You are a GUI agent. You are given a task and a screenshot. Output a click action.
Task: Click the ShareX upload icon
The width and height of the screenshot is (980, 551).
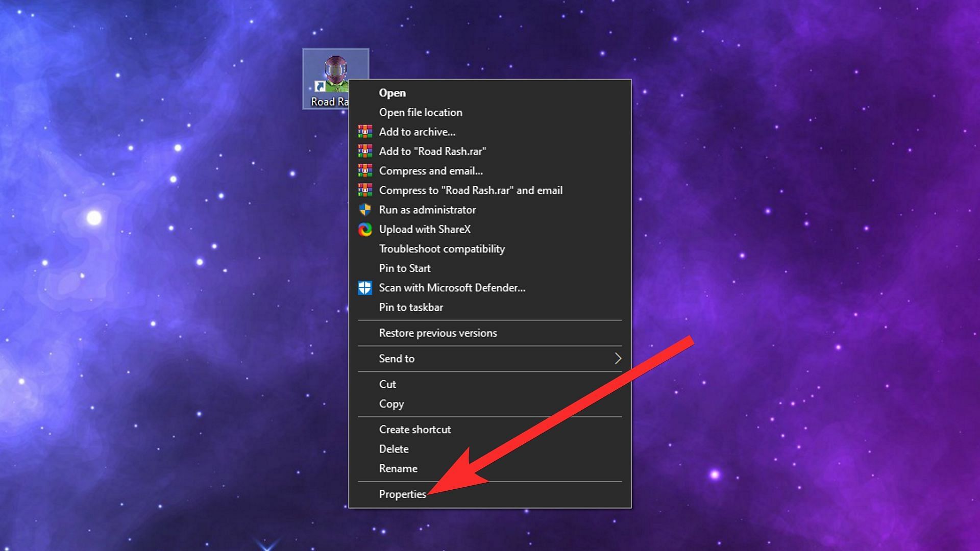(367, 229)
